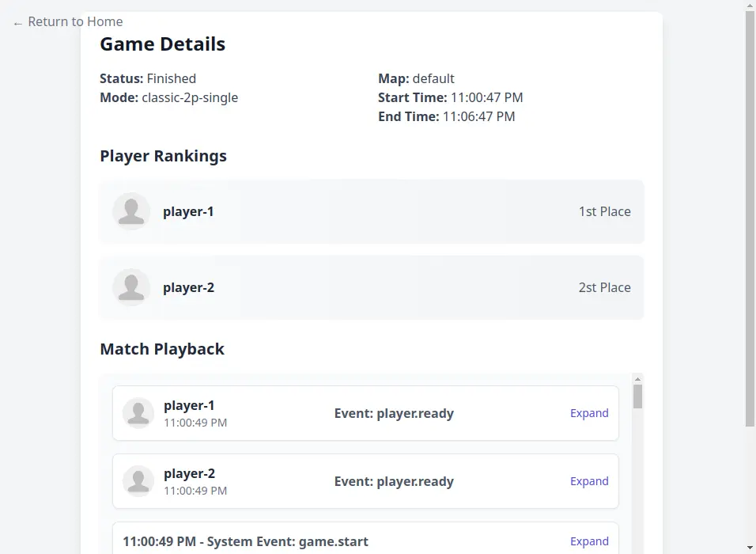The height and width of the screenshot is (554, 756).
Task: Select player-2 ranking row
Action: click(x=372, y=287)
